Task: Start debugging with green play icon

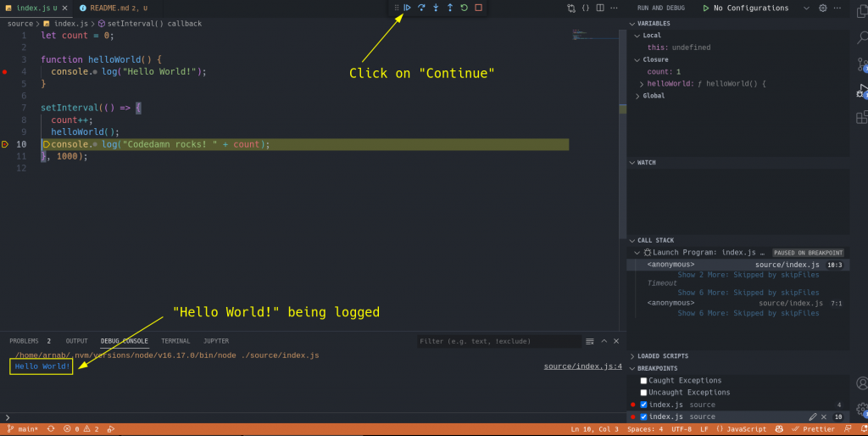Action: tap(706, 8)
